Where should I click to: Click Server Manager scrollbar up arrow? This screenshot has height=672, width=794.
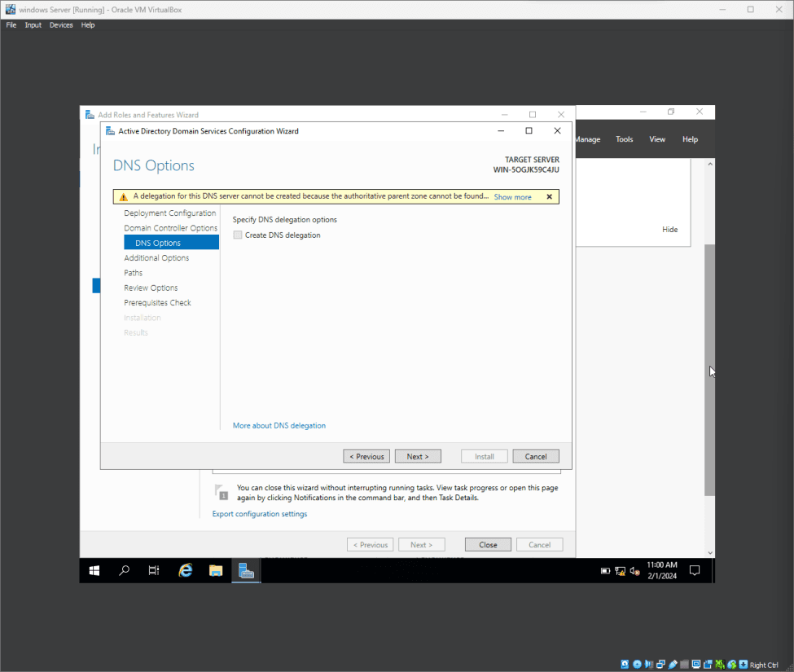pos(710,164)
